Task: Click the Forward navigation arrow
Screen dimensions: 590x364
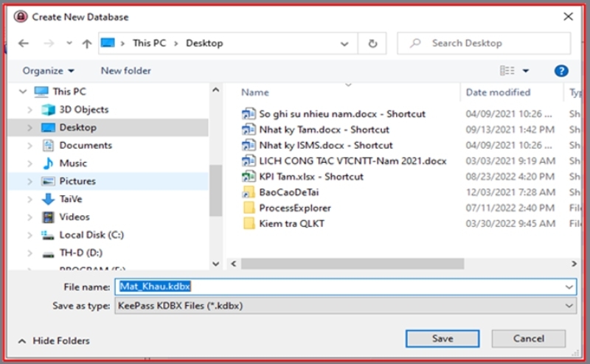Action: coord(49,43)
